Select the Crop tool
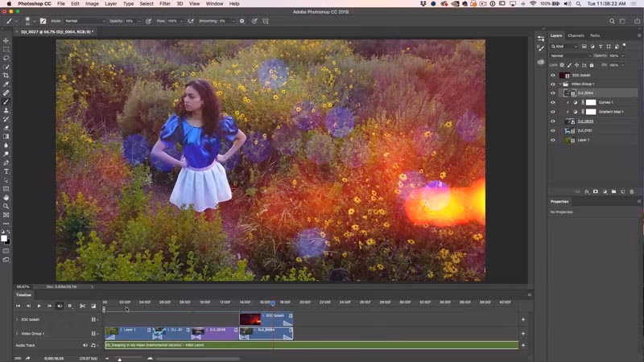This screenshot has height=362, width=644. [x=6, y=76]
